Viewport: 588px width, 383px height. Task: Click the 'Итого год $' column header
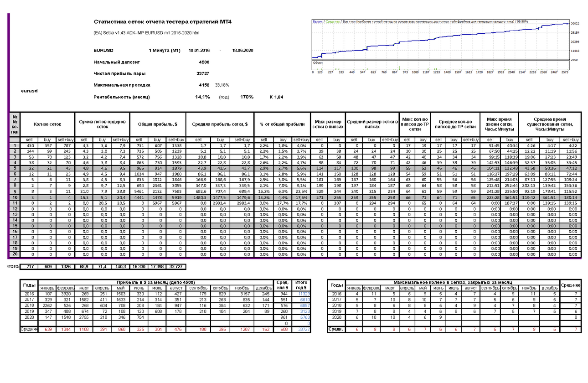point(302,285)
